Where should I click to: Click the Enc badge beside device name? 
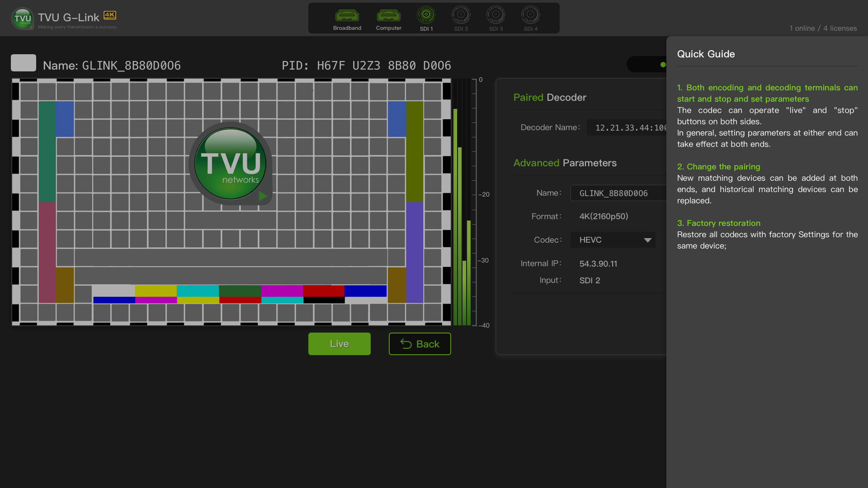pyautogui.click(x=24, y=63)
